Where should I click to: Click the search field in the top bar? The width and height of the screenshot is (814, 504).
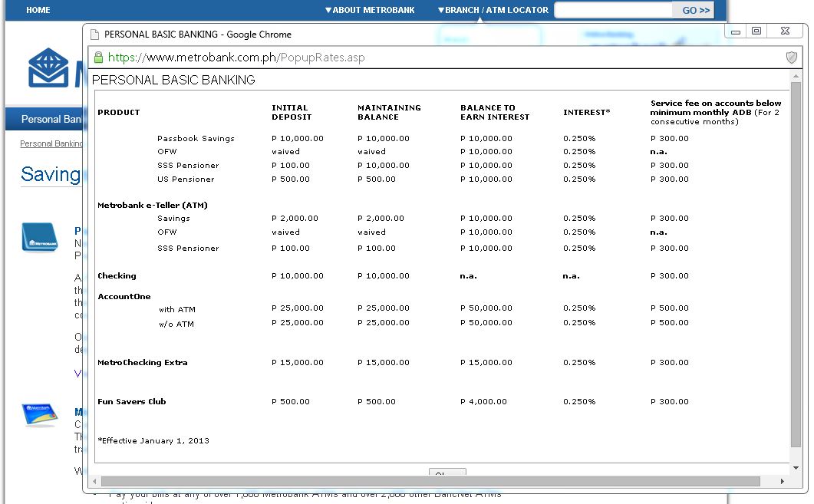[x=613, y=10]
